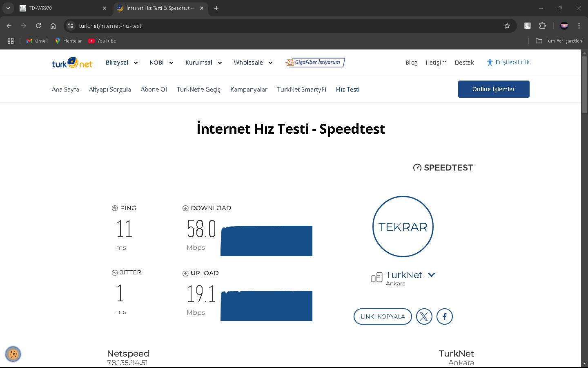Viewport: 588px width, 368px height.
Task: Switch to the TD-W9970 tab
Action: click(63, 8)
